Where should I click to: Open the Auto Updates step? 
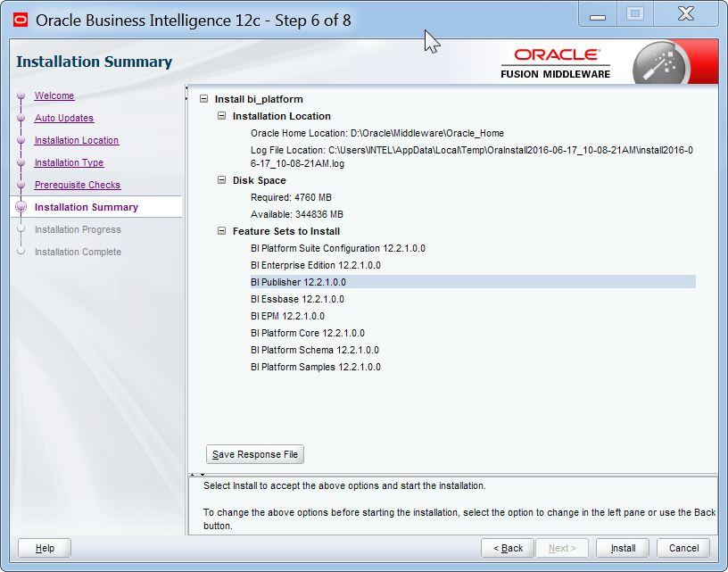[x=64, y=118]
